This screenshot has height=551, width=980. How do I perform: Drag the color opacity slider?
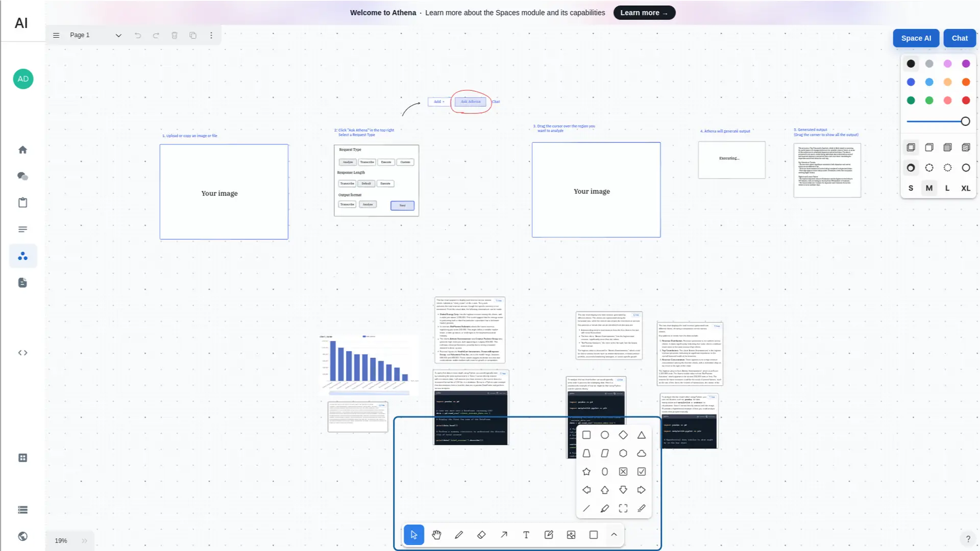(x=965, y=121)
